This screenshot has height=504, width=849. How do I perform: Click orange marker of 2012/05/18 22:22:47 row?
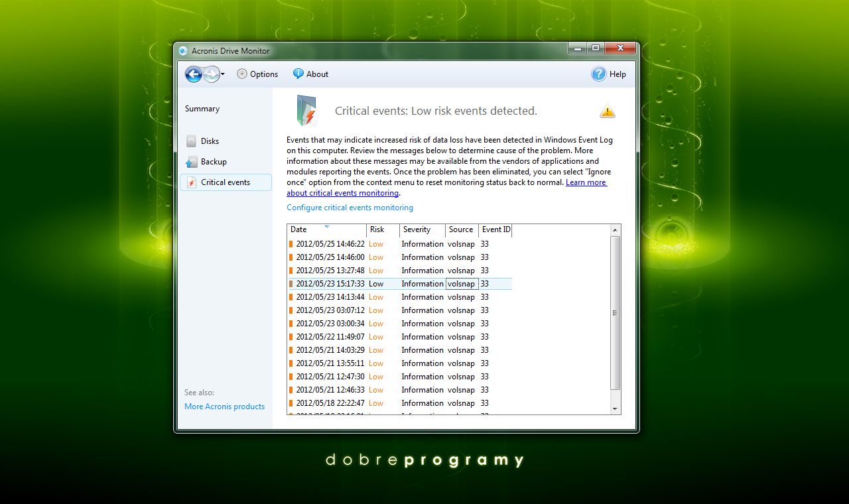pos(291,403)
